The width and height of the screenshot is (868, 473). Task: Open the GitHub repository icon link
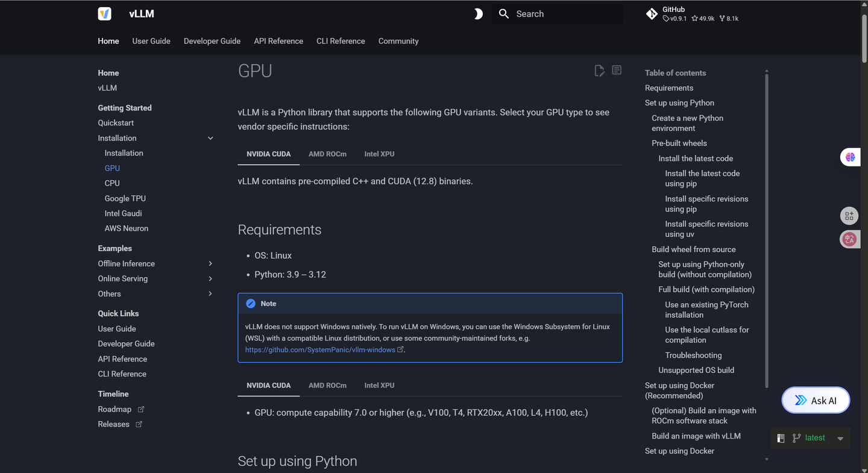click(x=652, y=14)
